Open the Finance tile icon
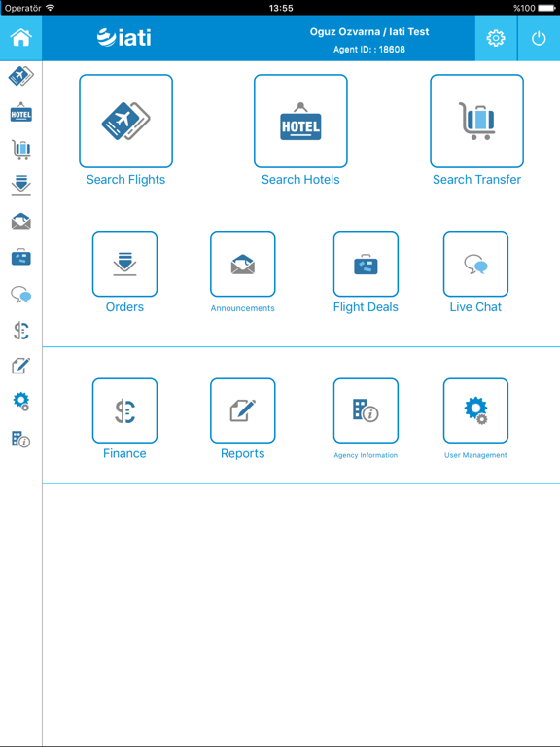The image size is (560, 747). (124, 410)
